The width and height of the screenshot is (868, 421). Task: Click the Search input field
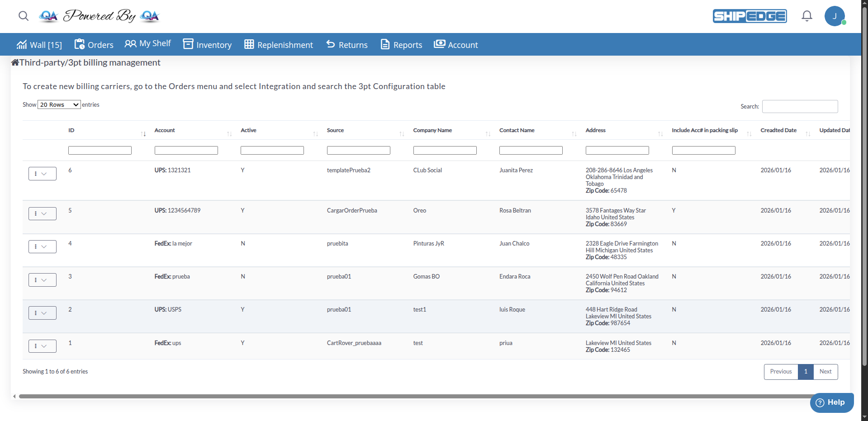799,106
